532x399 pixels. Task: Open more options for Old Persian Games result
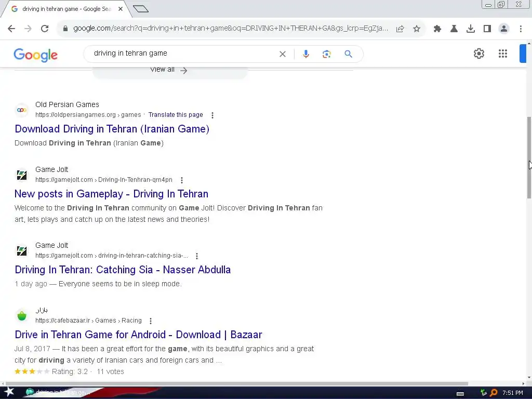[x=212, y=115]
